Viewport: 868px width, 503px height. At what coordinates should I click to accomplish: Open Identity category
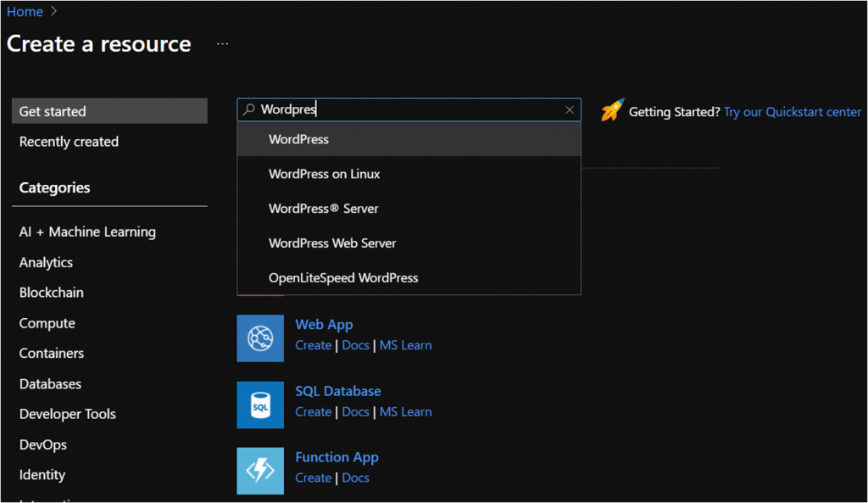coord(42,475)
